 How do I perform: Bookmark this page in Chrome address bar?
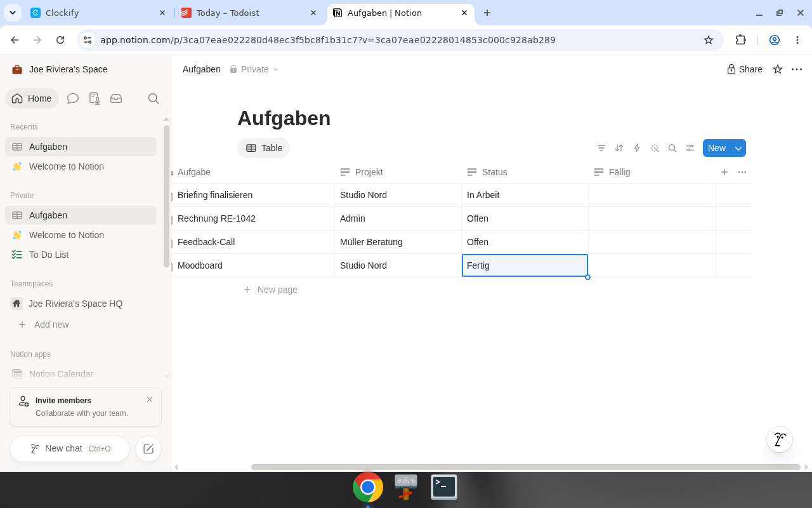tap(709, 40)
